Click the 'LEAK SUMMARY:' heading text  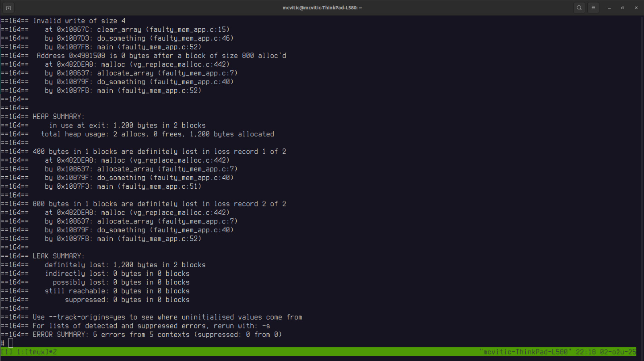tap(58, 256)
